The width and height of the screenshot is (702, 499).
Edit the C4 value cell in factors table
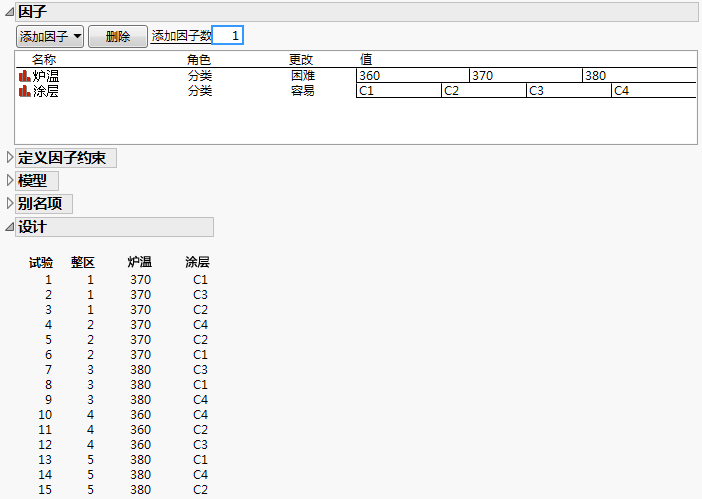pyautogui.click(x=654, y=91)
